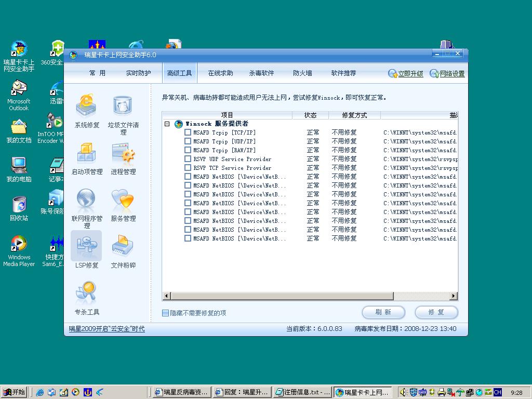Check MSAFD Tcpip [UDP/IP] entry
The height and width of the screenshot is (399, 532).
tap(188, 141)
